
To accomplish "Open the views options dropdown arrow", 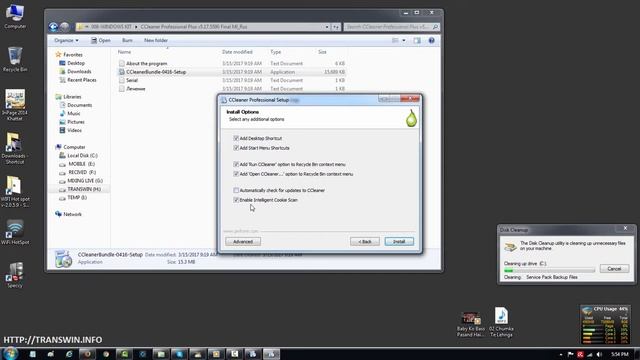I will [x=404, y=40].
